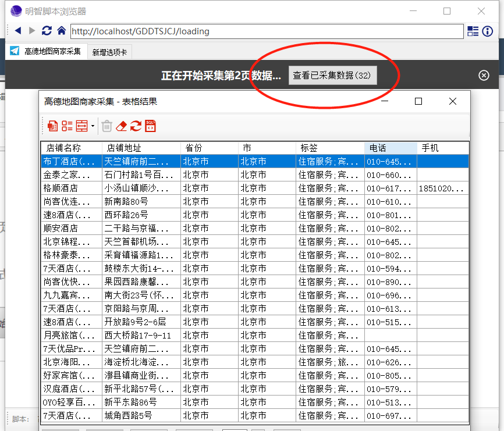
Task: Maximize the 表格结果 results window
Action: (x=418, y=101)
